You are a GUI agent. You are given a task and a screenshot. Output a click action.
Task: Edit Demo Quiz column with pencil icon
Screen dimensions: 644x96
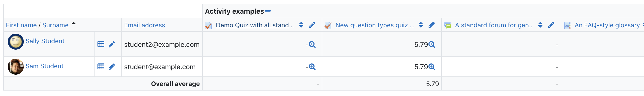click(312, 25)
